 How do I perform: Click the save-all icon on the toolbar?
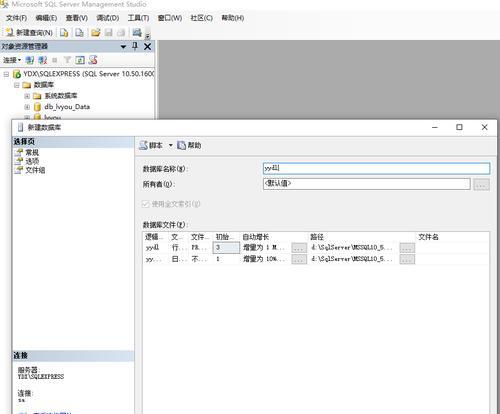pyautogui.click(x=121, y=32)
